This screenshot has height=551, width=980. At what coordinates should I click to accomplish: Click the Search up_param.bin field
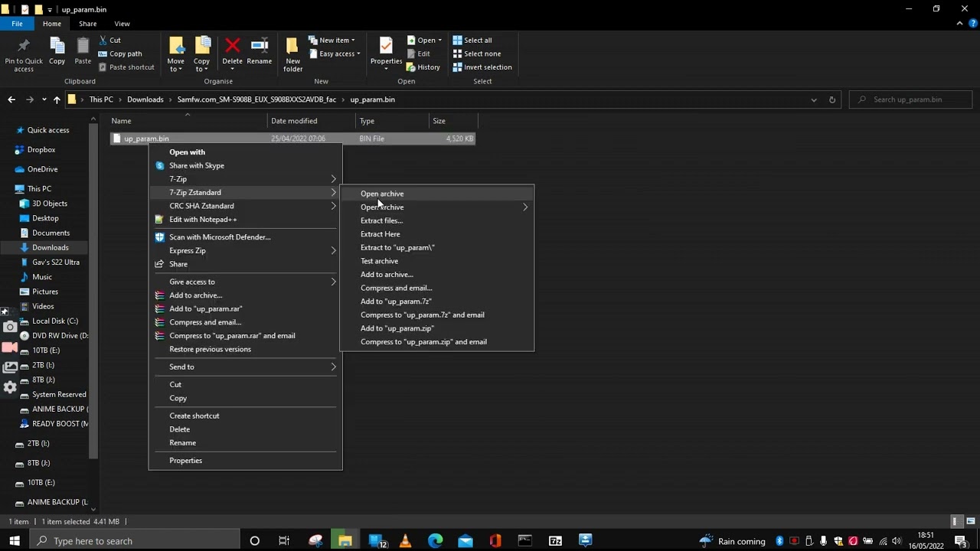click(x=911, y=99)
